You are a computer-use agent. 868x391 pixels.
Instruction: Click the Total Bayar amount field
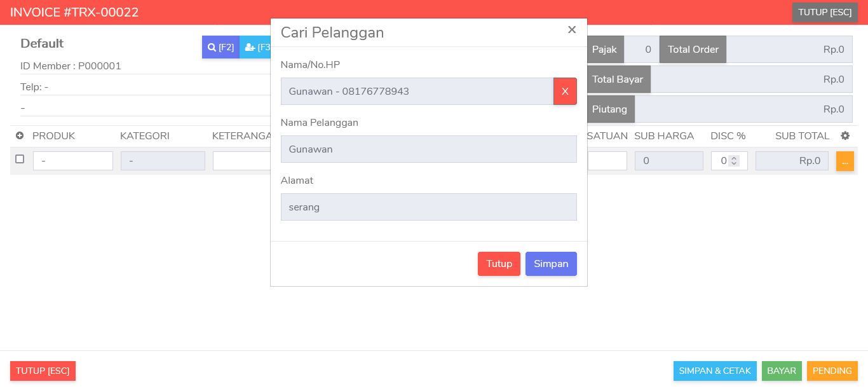tap(752, 79)
